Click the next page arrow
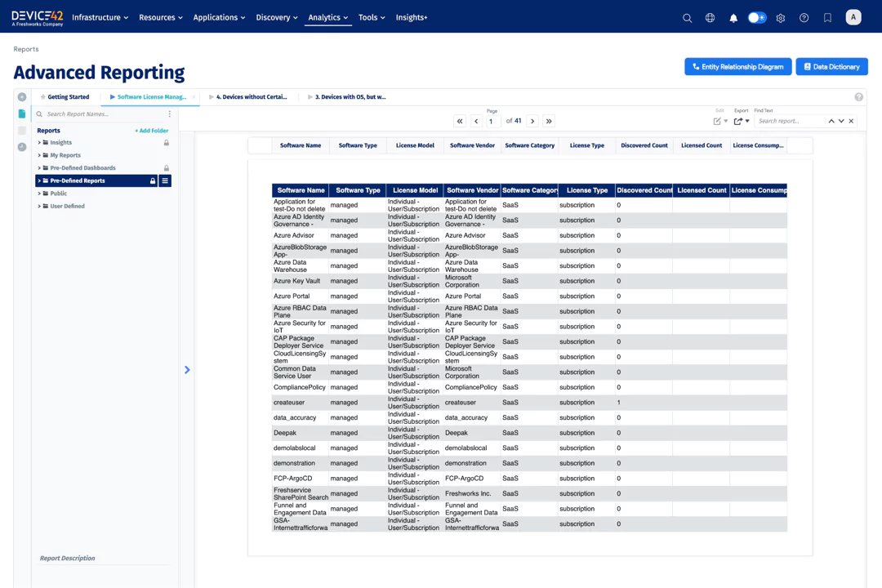Image resolution: width=882 pixels, height=588 pixels. click(x=532, y=121)
